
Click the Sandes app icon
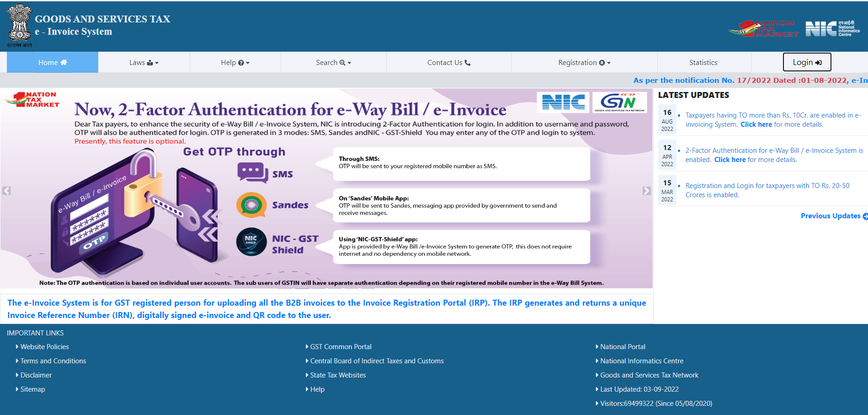pyautogui.click(x=251, y=205)
